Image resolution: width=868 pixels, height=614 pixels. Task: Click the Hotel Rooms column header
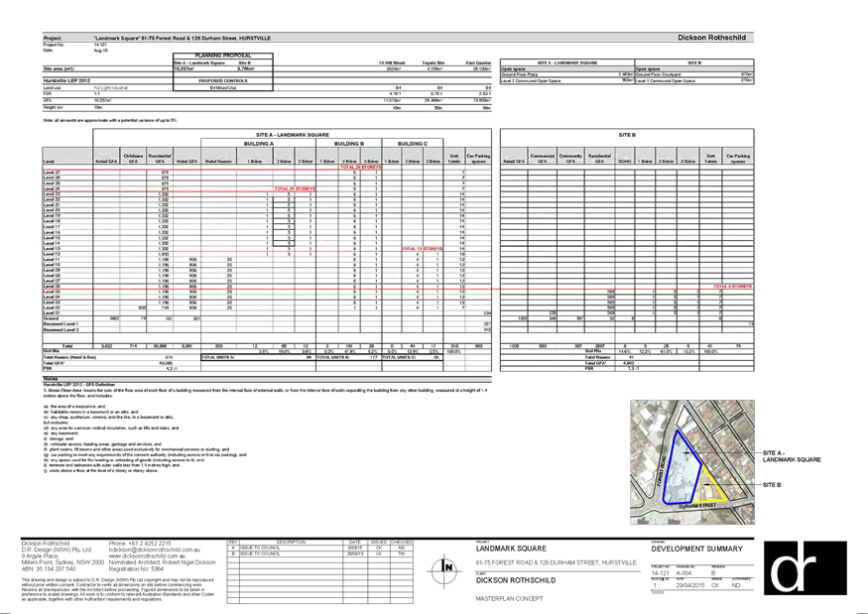(x=219, y=161)
